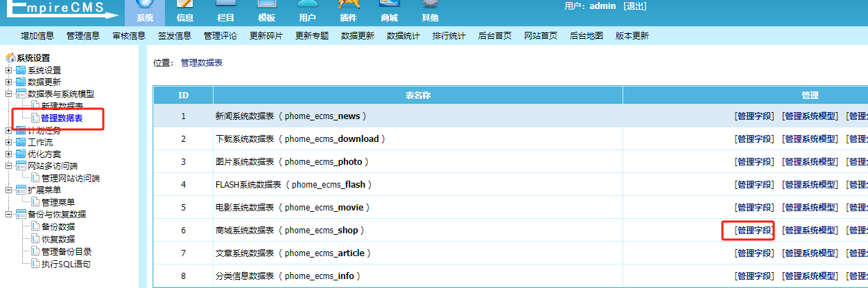Select 更新专题 in the shortcut bar
868x288 pixels.
(312, 36)
